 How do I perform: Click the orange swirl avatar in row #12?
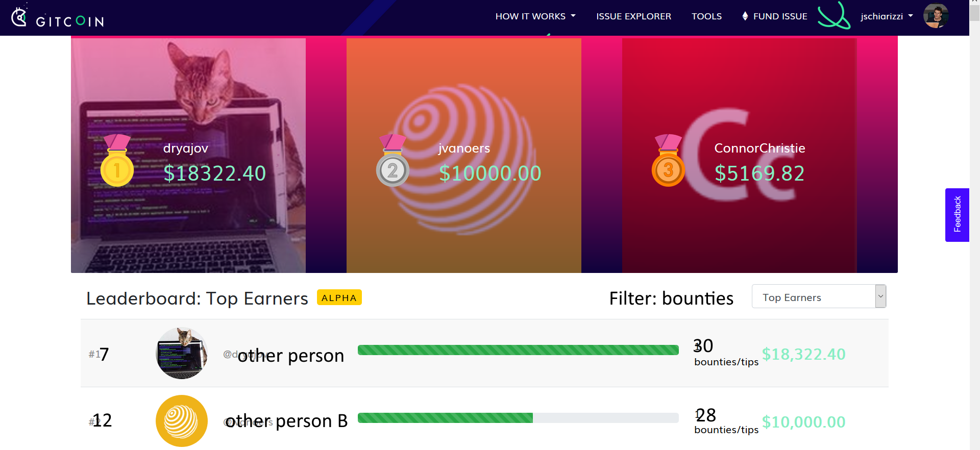coord(181,420)
